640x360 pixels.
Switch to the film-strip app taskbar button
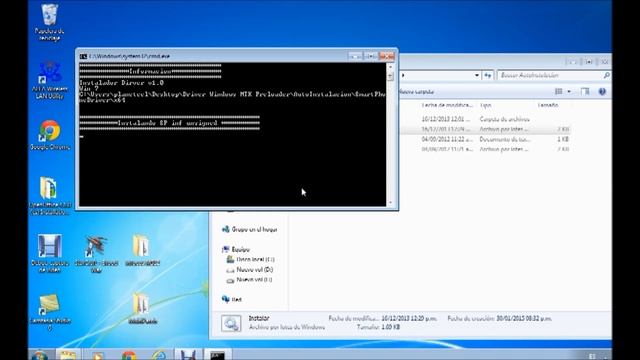(188, 355)
